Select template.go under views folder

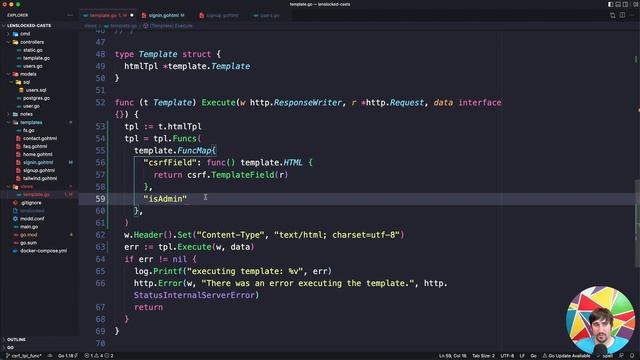(36, 195)
